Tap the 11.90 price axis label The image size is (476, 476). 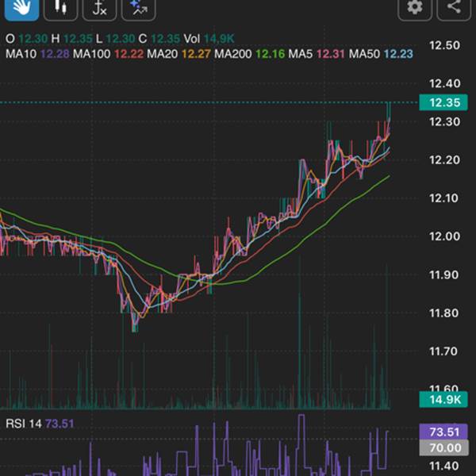tap(443, 275)
